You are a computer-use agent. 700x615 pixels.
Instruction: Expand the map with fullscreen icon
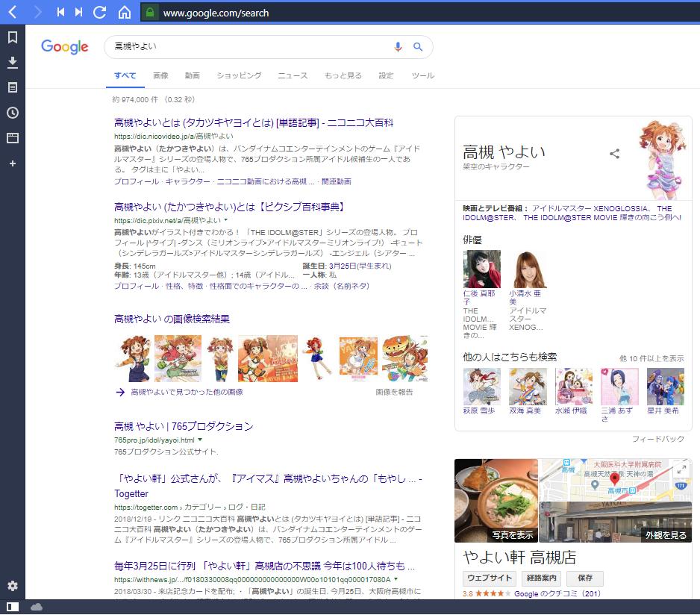point(681,469)
